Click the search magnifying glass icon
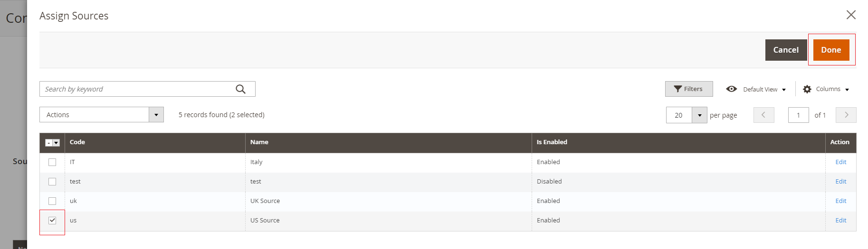 tap(241, 89)
